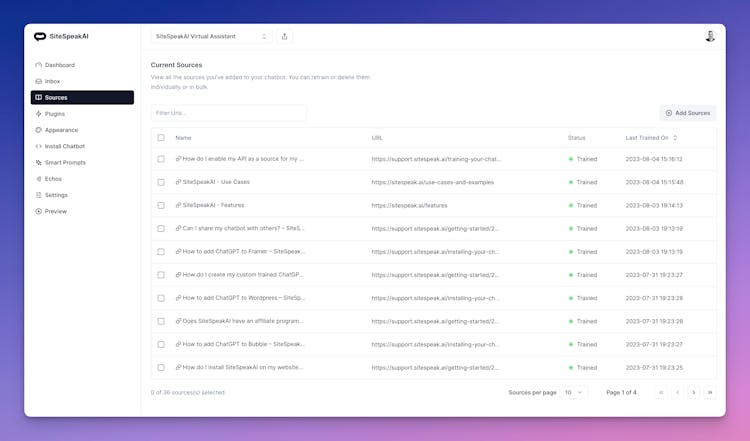Expand the Sources per page dropdown
The width and height of the screenshot is (750, 441).
(574, 392)
